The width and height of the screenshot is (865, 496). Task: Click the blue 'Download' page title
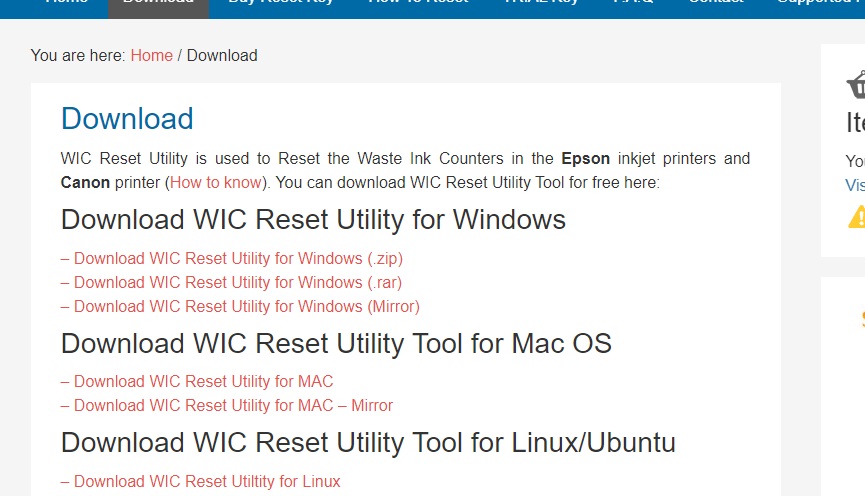click(x=127, y=119)
